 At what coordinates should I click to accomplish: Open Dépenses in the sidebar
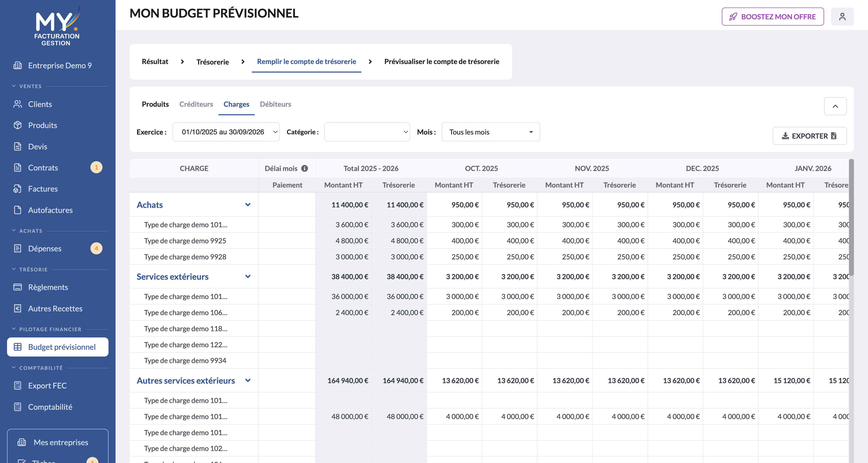click(44, 248)
